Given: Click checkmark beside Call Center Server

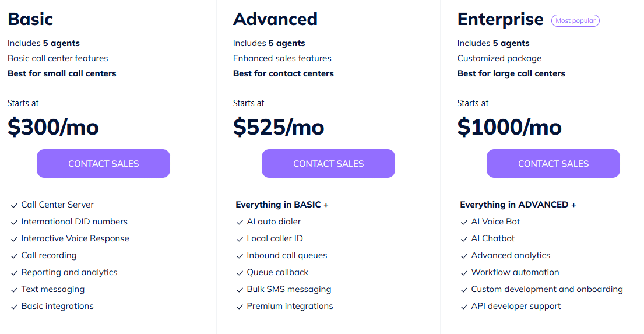Looking at the screenshot, I should (x=14, y=205).
